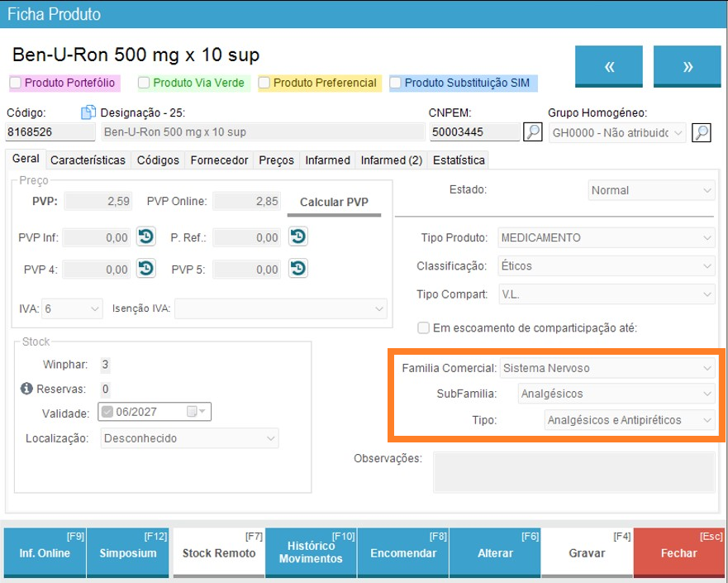Check Em escoamento de comparticipação até

pos(423,327)
